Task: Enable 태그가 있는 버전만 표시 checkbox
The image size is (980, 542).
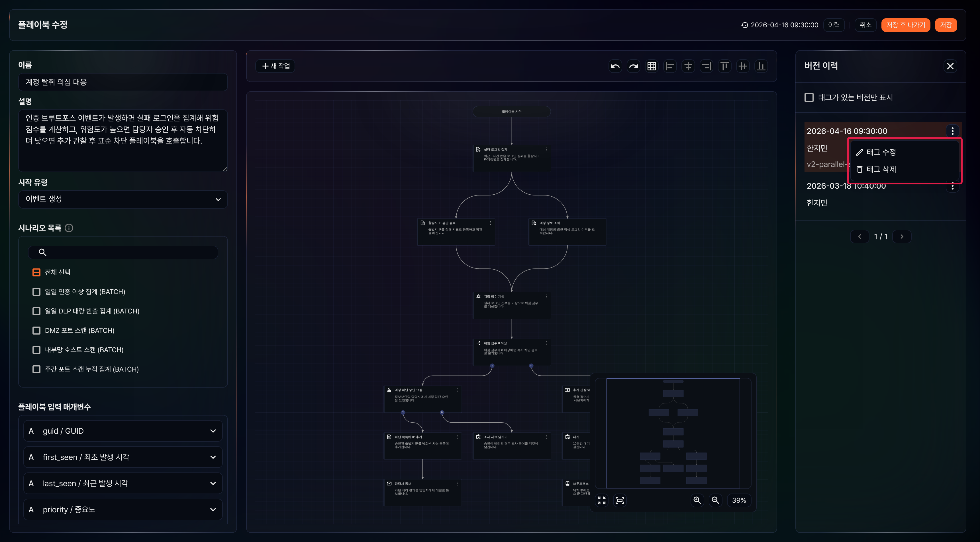Action: [809, 97]
